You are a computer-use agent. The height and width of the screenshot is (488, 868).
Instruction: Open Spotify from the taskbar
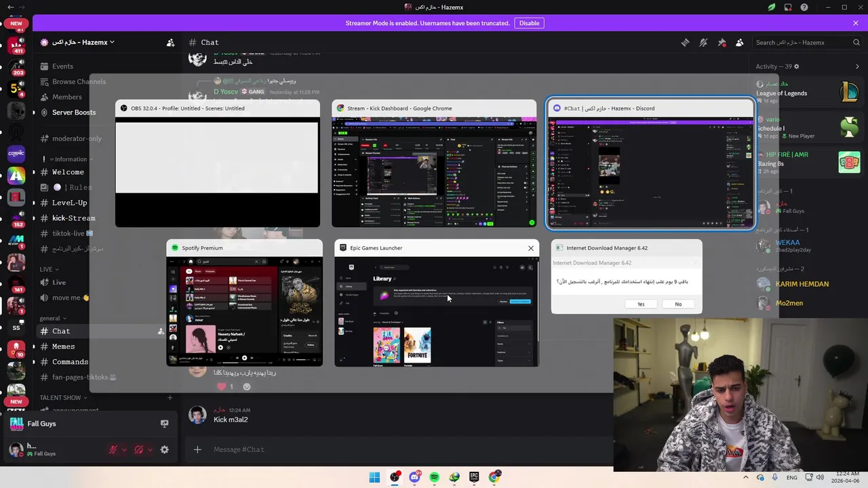pos(434,477)
